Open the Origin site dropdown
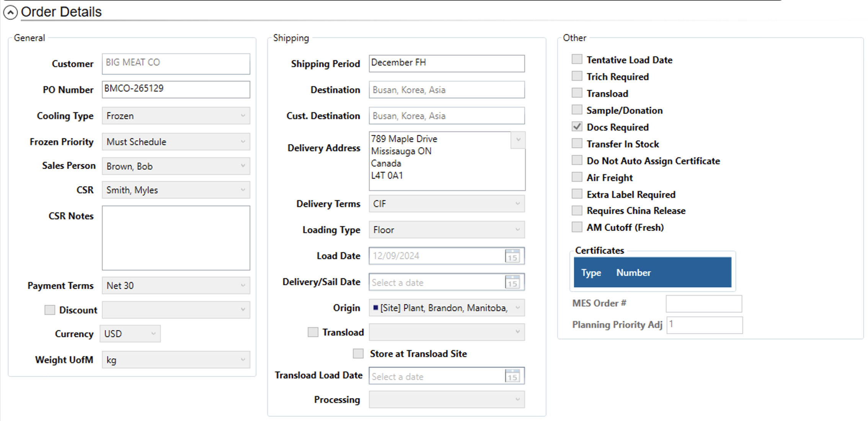Viewport: 868px width, 421px height. tap(446, 308)
